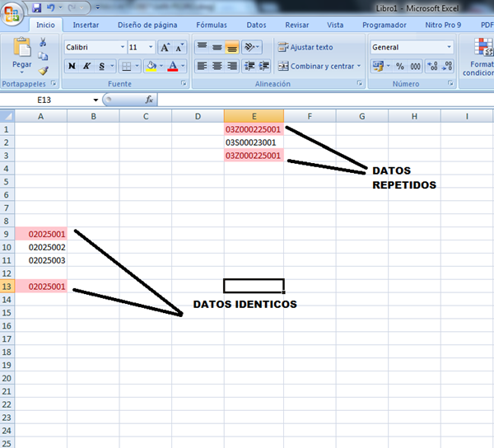The image size is (494, 448).
Task: Open the Nitro Pro 9 tab
Action: pos(443,26)
